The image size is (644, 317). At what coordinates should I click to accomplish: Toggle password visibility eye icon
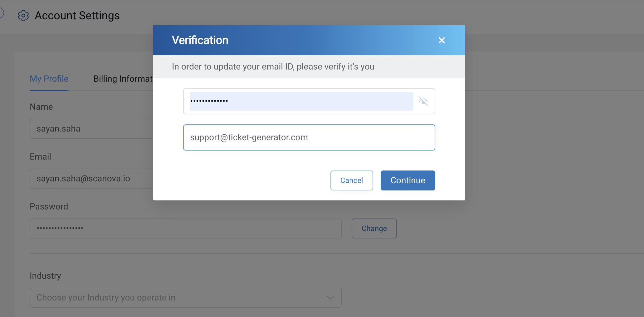[423, 101]
